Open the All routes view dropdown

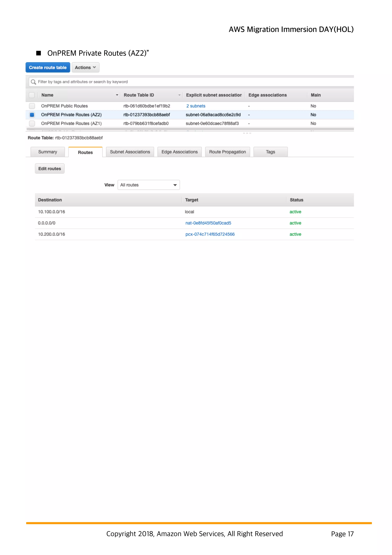[149, 185]
